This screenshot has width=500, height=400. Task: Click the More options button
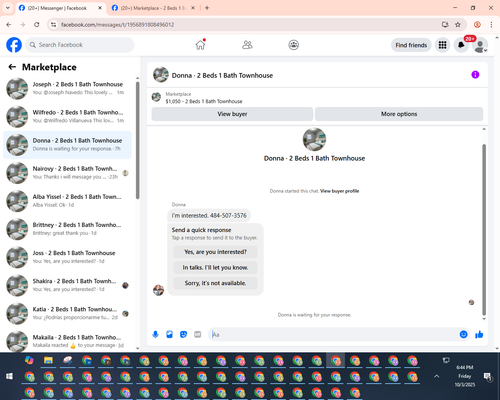[x=399, y=114]
